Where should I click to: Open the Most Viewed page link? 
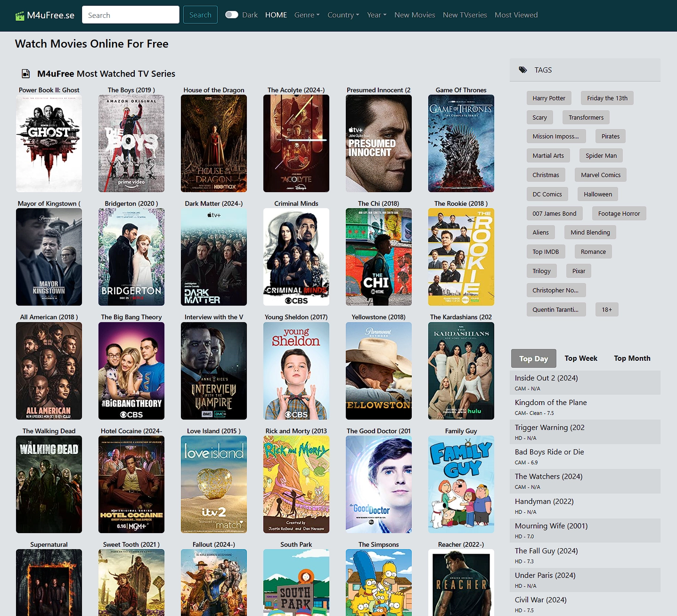click(516, 15)
